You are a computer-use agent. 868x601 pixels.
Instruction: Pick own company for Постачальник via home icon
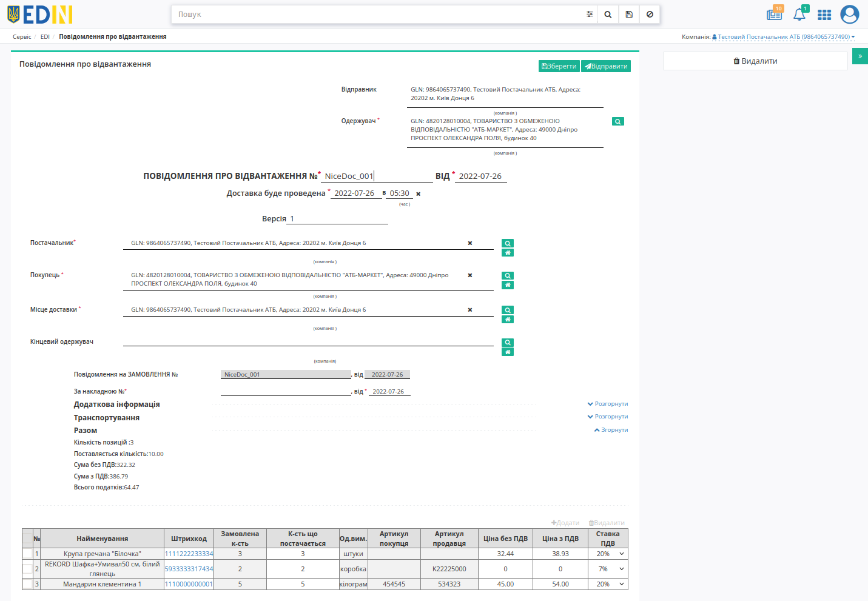coord(508,252)
